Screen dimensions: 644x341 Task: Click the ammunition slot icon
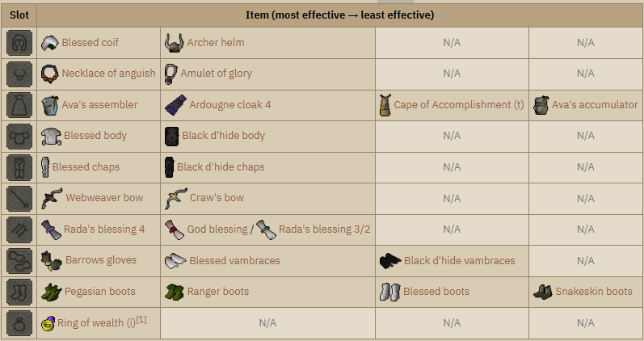tap(19, 229)
